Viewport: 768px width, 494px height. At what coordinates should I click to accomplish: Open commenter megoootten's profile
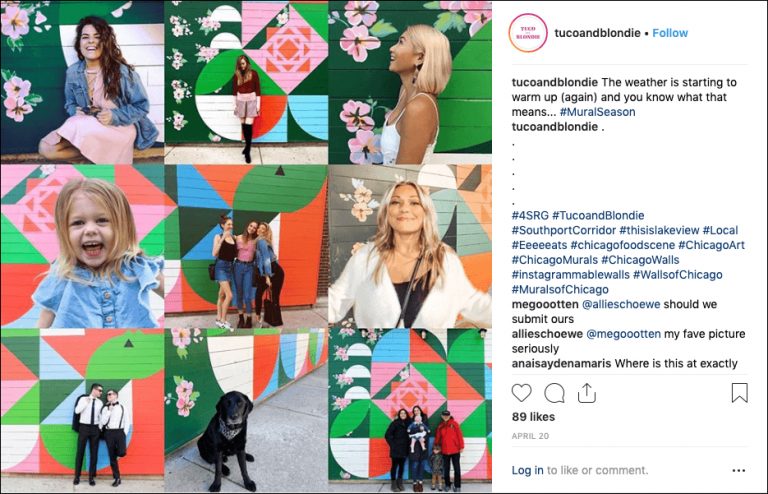545,304
